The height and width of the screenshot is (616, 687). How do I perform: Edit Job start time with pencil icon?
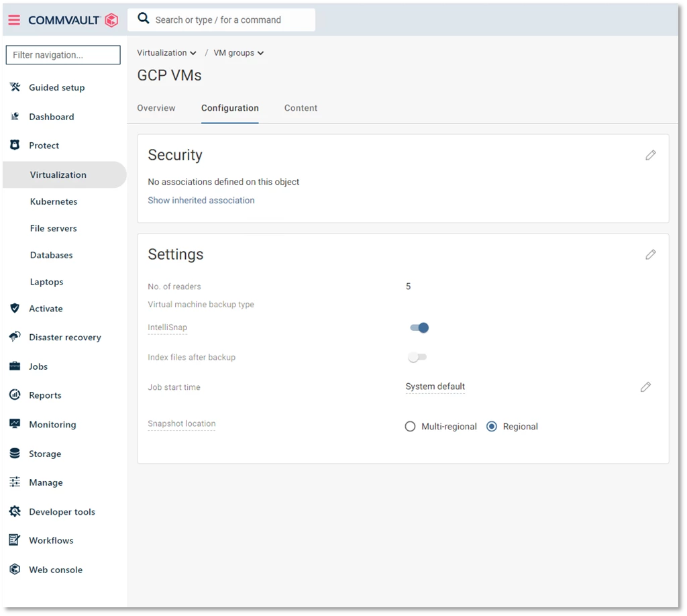pos(645,387)
